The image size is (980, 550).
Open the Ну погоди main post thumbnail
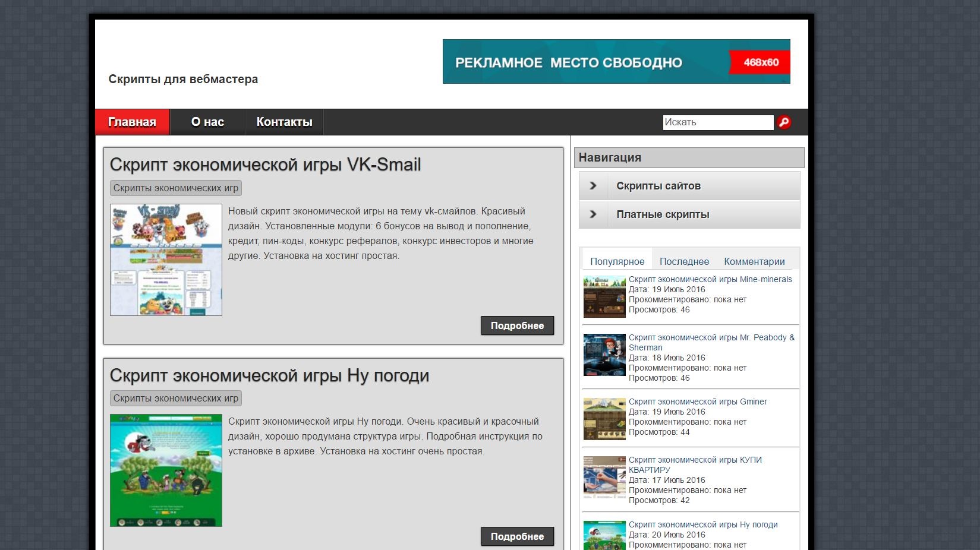pos(166,470)
